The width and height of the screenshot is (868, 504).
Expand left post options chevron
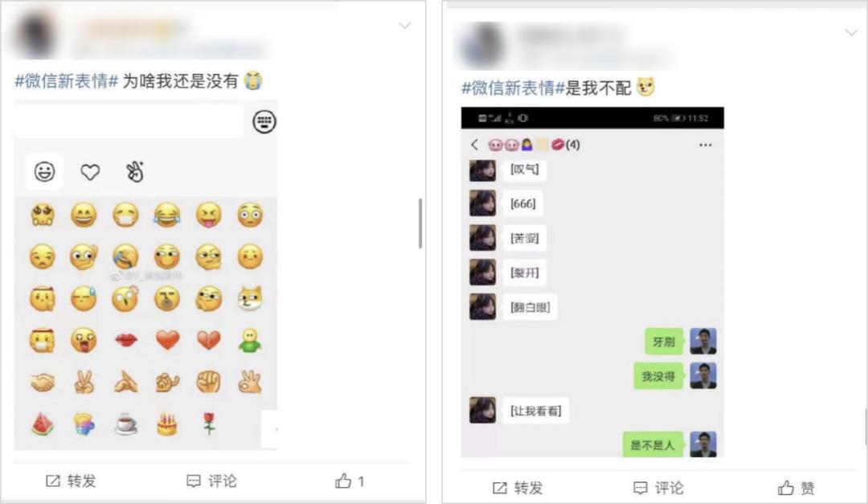404,26
